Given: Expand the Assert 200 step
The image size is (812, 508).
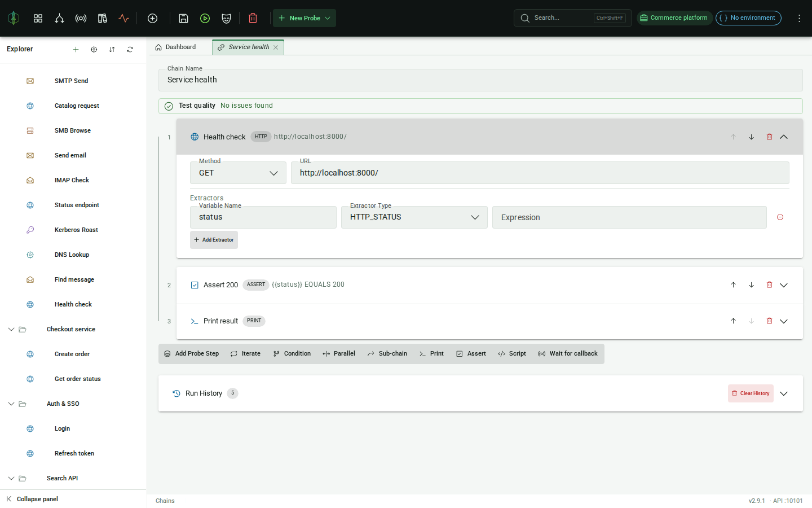Looking at the screenshot, I should pos(784,285).
